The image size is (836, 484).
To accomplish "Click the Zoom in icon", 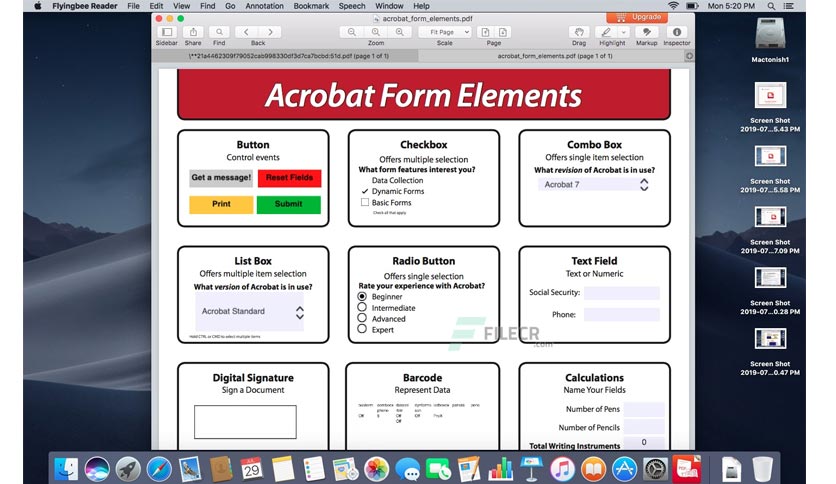I will tap(399, 32).
